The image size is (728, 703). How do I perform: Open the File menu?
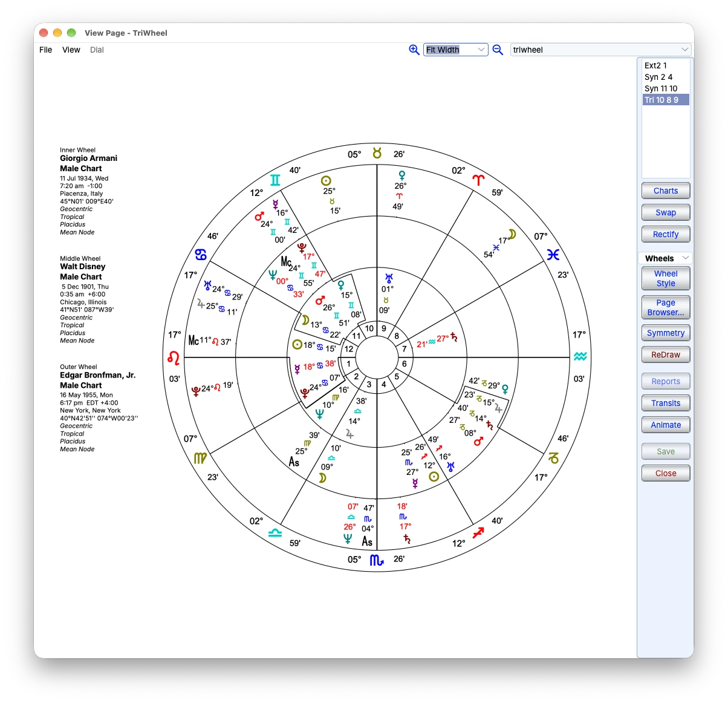click(46, 50)
